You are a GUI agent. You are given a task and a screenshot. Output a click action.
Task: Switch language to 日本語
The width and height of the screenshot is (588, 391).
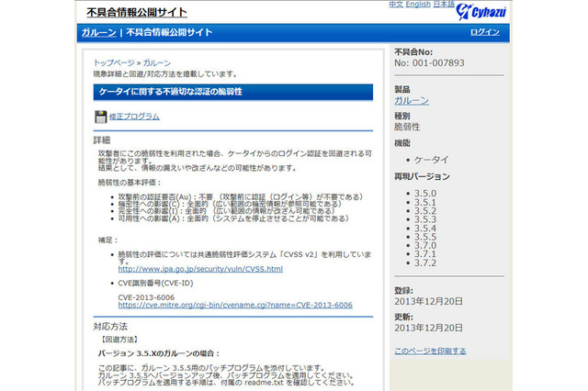point(444,4)
